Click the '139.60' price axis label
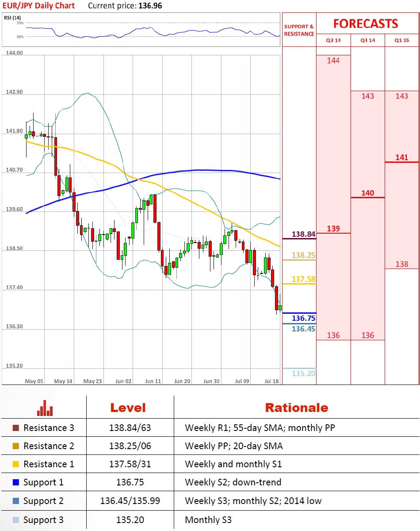The width and height of the screenshot is (420, 531). 14,209
